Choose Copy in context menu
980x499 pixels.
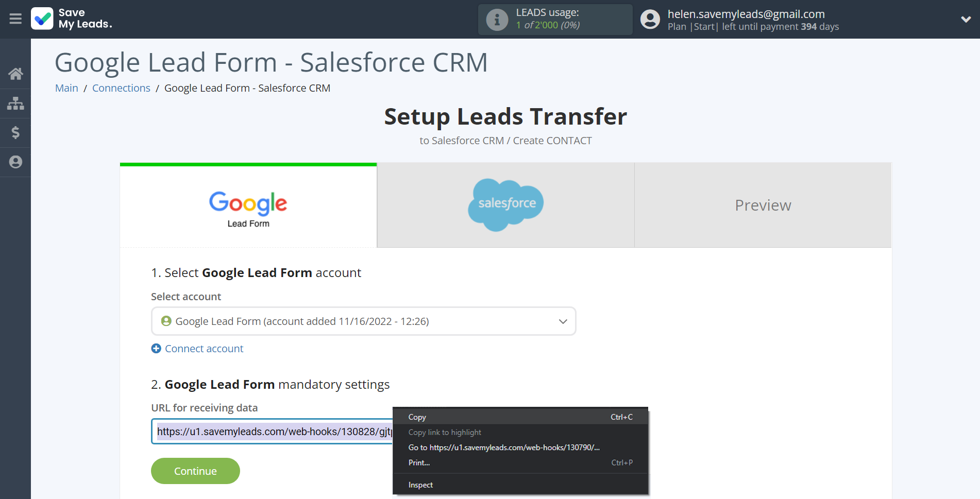click(x=520, y=417)
